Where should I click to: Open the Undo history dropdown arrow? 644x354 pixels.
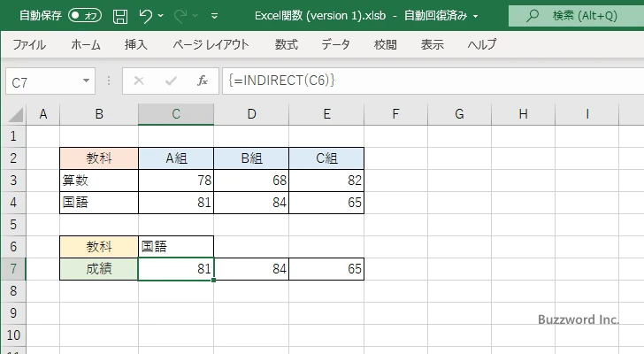[x=161, y=16]
